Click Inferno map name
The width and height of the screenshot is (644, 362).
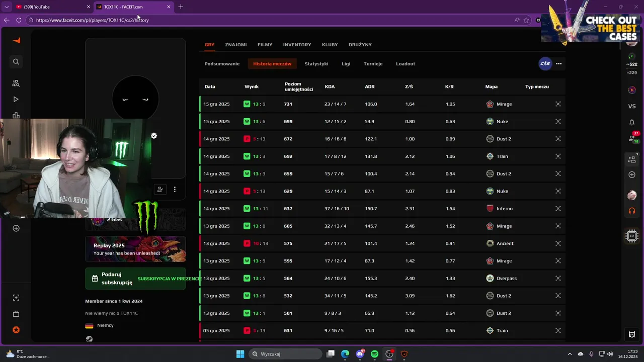[x=505, y=209]
